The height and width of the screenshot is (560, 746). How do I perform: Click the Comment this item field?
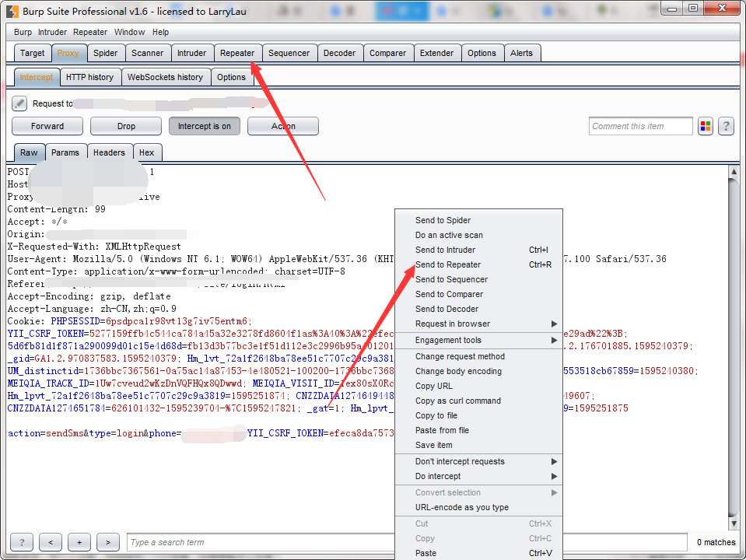[640, 126]
